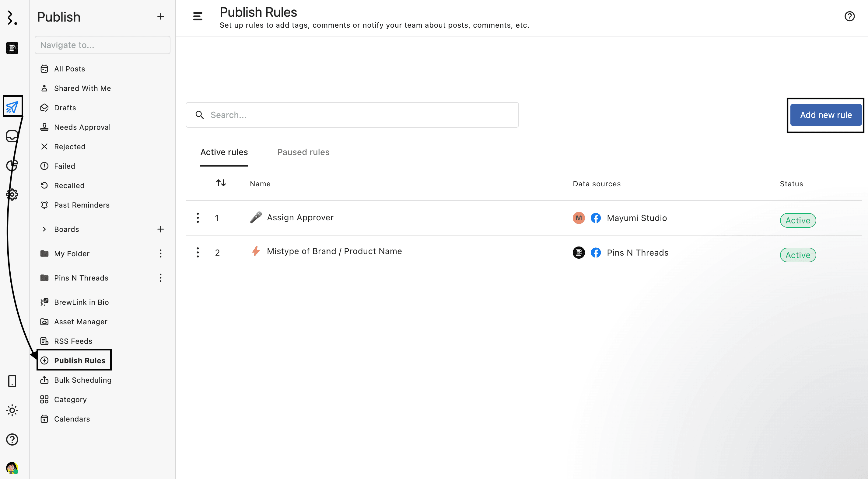Toggle the hamburger menu to collapse sidebar
Image resolution: width=868 pixels, height=479 pixels.
tap(198, 16)
